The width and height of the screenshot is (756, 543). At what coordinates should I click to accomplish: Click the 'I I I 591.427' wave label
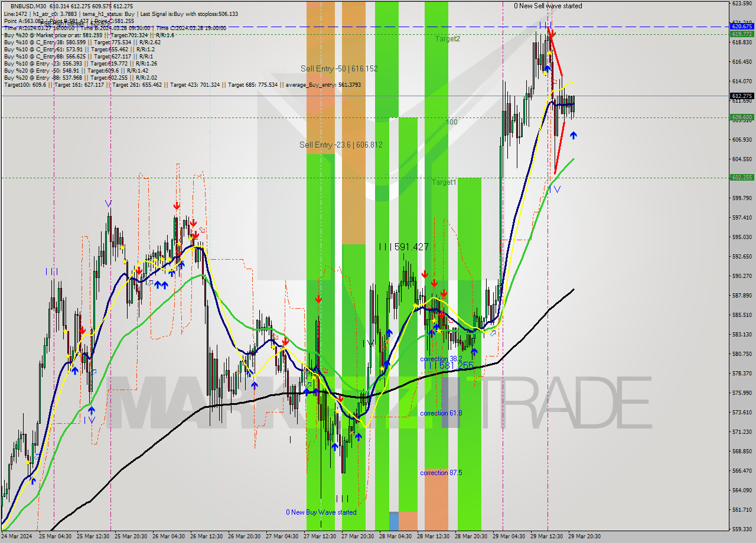coord(404,247)
